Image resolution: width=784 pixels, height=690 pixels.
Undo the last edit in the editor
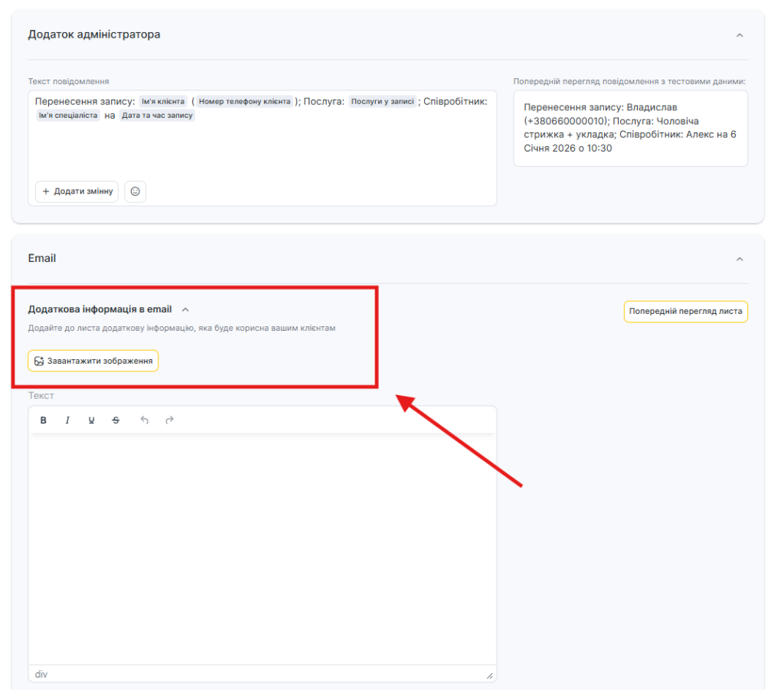point(145,420)
